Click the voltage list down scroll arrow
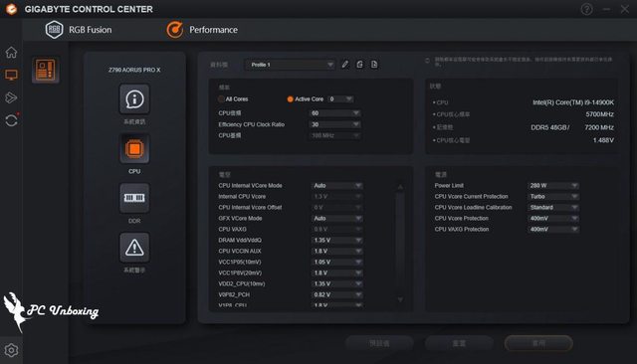637x364 pixels. pyautogui.click(x=400, y=299)
